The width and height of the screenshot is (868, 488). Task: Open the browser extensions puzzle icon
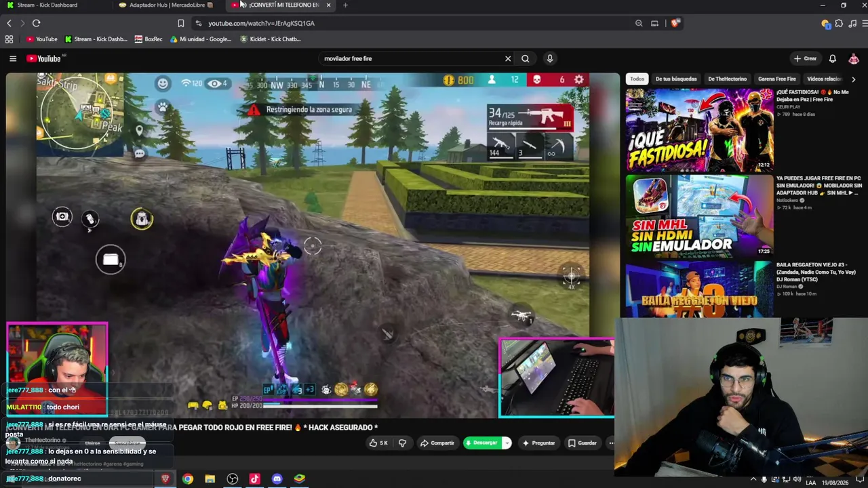pyautogui.click(x=839, y=23)
